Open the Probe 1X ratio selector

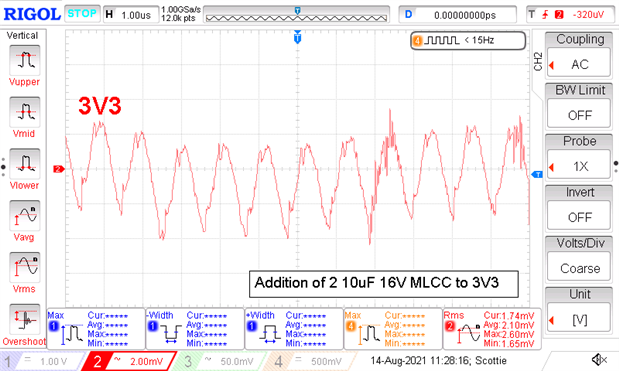pyautogui.click(x=579, y=166)
